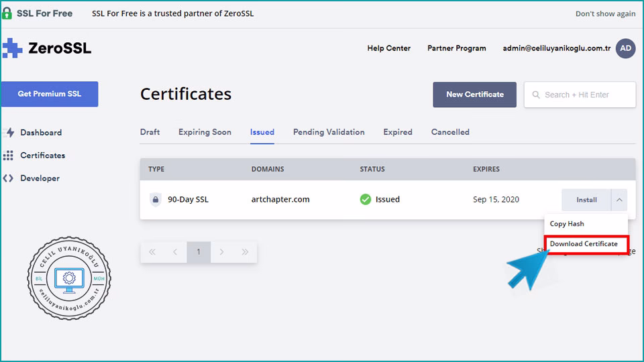Image resolution: width=644 pixels, height=362 pixels.
Task: Collapse the Install dropdown chevron
Action: tap(619, 199)
